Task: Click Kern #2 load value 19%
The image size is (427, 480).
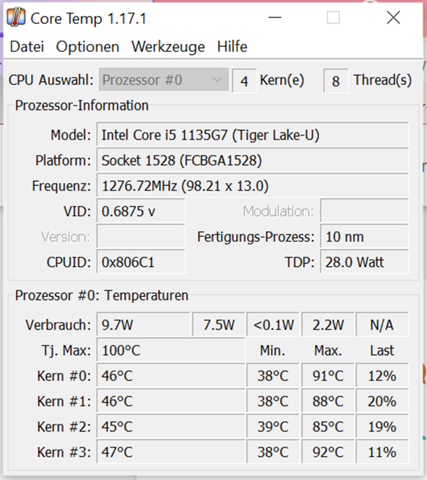Action: [x=382, y=426]
